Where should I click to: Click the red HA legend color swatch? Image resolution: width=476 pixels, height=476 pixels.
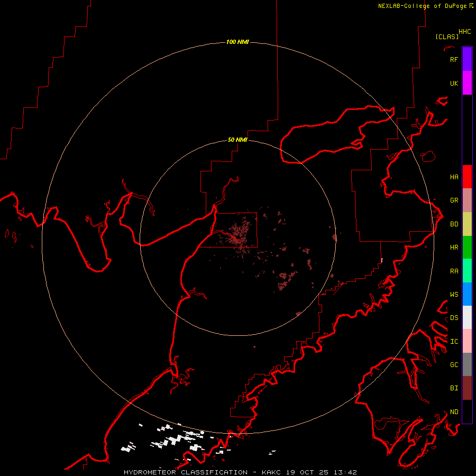click(x=467, y=177)
